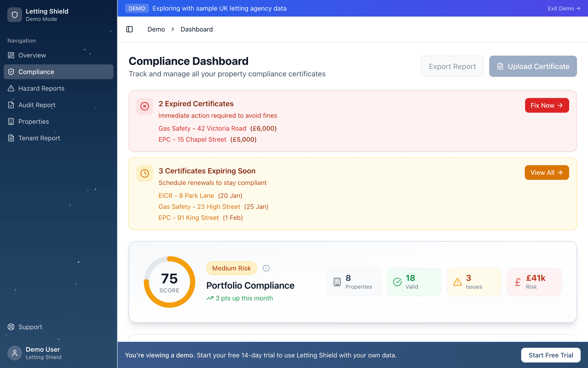This screenshot has width=588, height=368.
Task: Click the Audit Report document icon
Action: pyautogui.click(x=11, y=105)
